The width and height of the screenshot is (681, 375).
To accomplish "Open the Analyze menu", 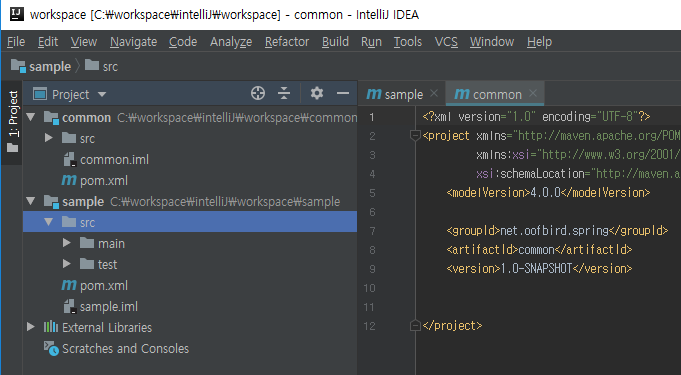I will point(231,42).
